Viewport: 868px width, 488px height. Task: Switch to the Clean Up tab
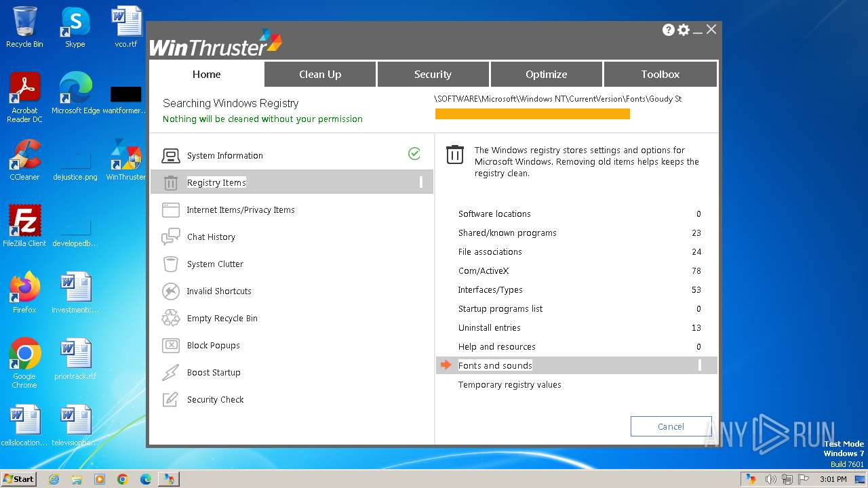320,75
